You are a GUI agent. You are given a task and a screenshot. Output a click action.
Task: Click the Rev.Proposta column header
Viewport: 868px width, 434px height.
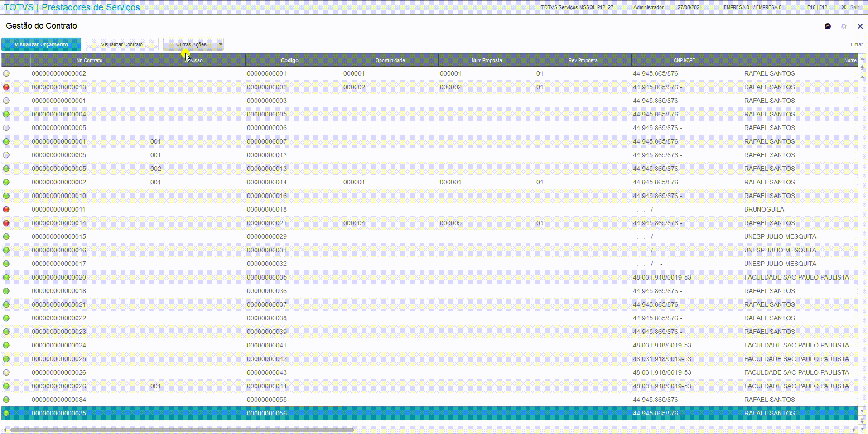coord(583,60)
